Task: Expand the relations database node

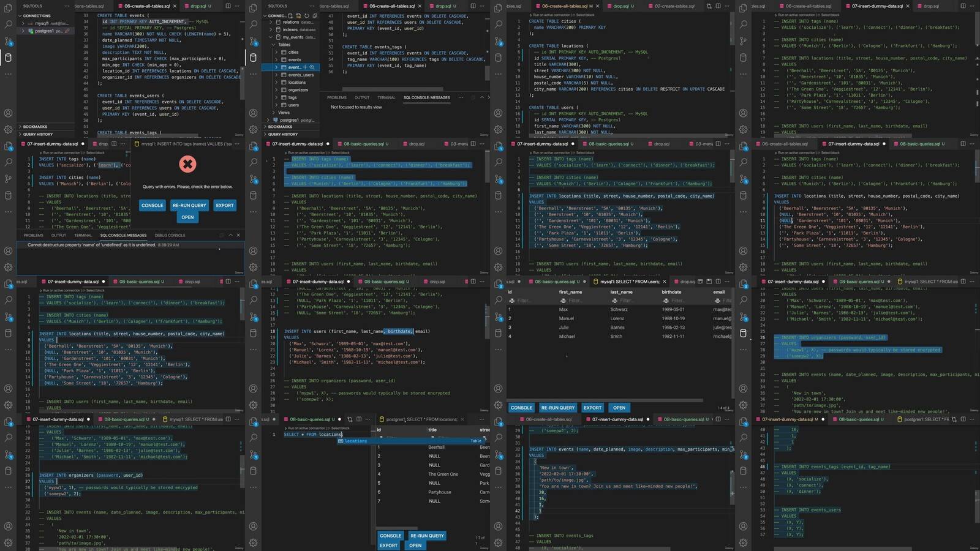Action: pos(270,22)
